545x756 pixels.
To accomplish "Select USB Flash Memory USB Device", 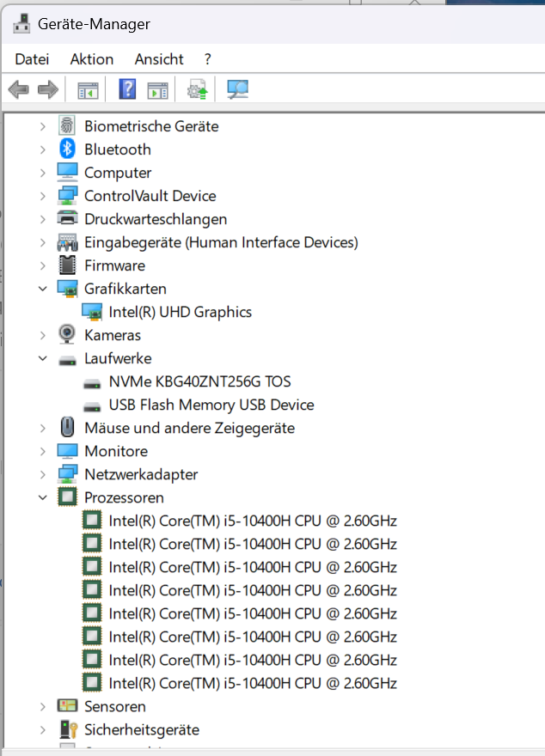I will [x=211, y=405].
